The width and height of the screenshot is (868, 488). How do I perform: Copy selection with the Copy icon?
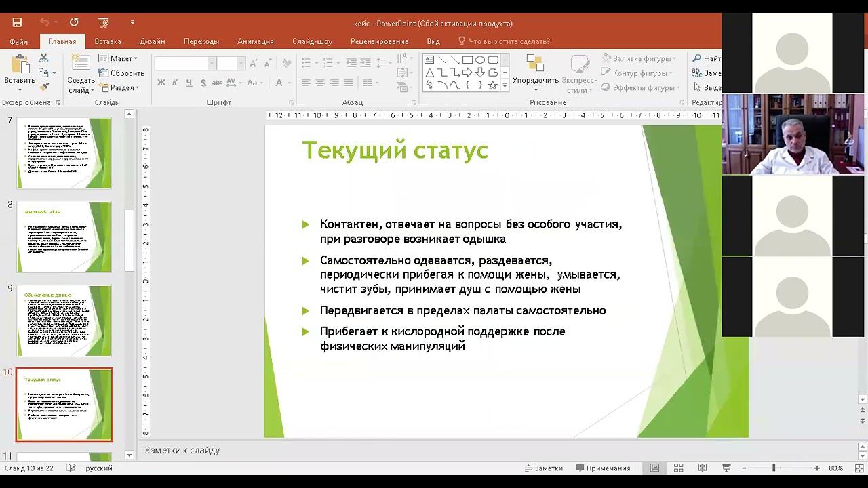point(44,73)
